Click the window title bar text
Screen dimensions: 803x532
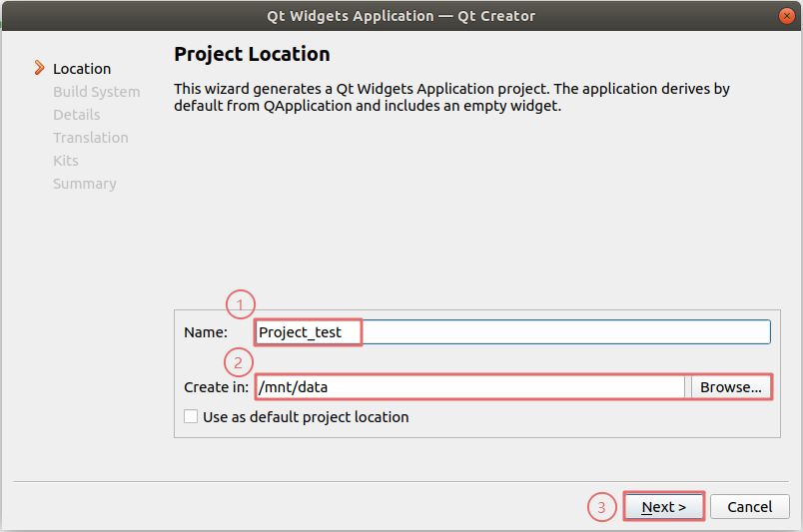[401, 16]
